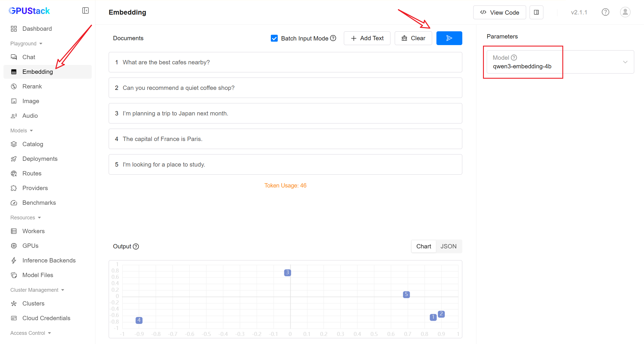The image size is (644, 344).
Task: Switch output view to Chart
Action: (x=423, y=246)
